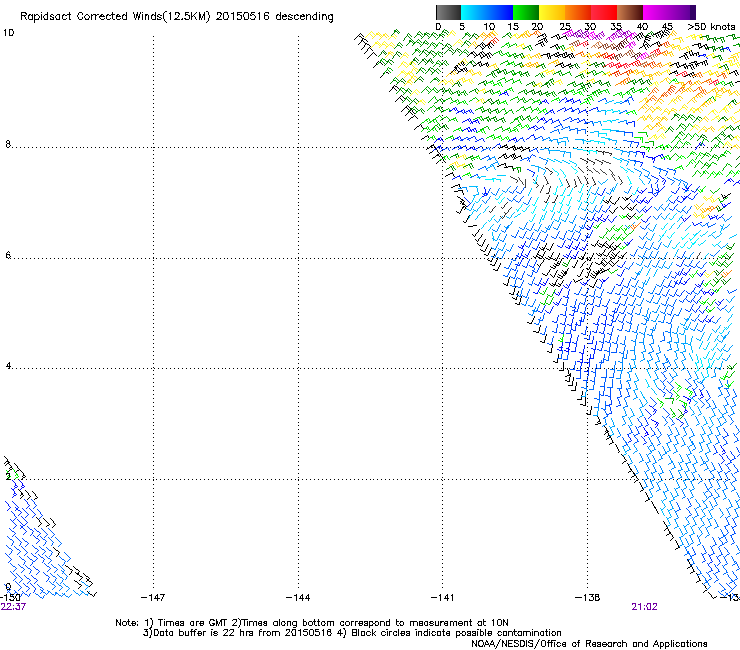Click the latitude label '6'
This screenshot has width=740, height=650.
[8, 255]
